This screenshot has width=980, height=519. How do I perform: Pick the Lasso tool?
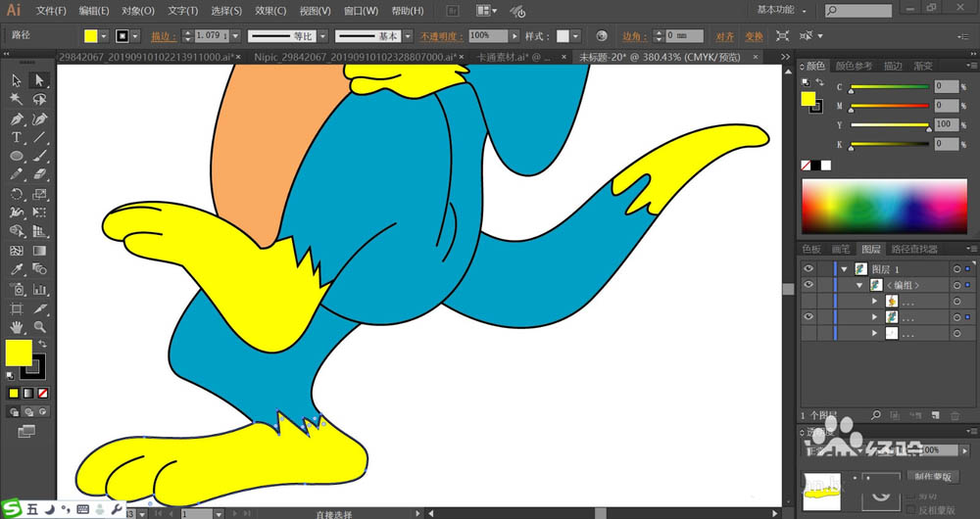pyautogui.click(x=39, y=99)
